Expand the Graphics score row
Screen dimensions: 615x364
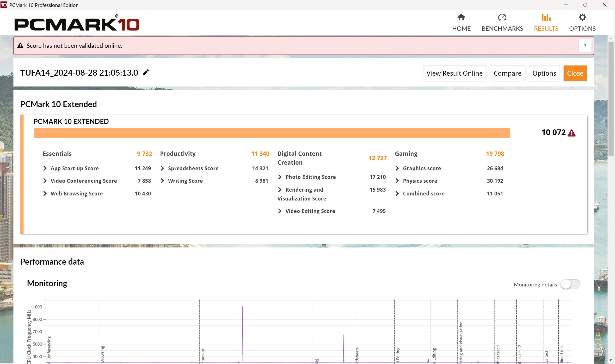pos(397,168)
